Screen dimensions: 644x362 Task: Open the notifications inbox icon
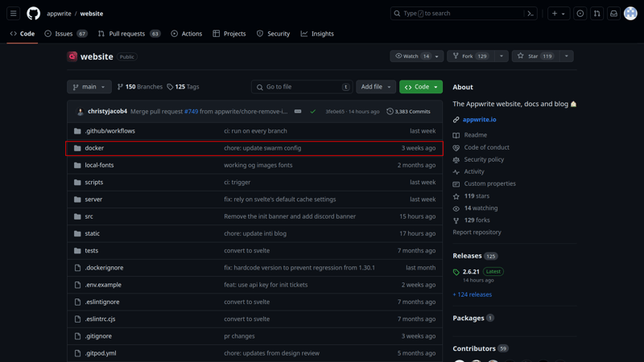coord(613,14)
